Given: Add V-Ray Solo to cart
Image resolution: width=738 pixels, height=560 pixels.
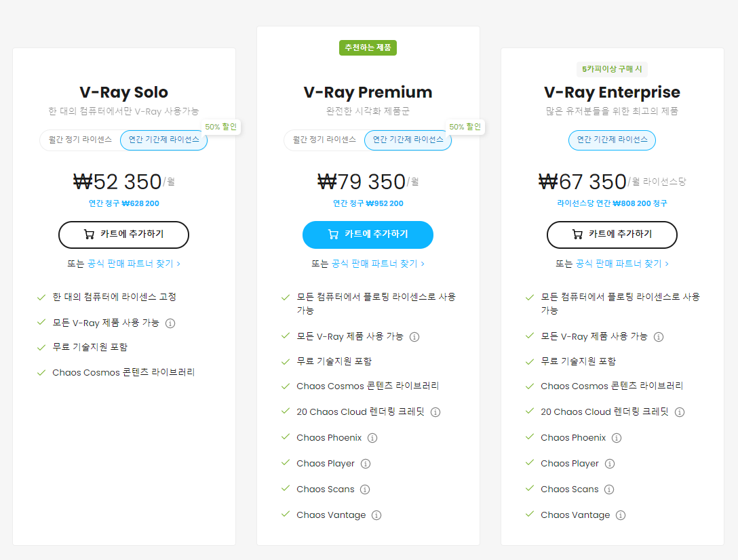Looking at the screenshot, I should pos(123,235).
